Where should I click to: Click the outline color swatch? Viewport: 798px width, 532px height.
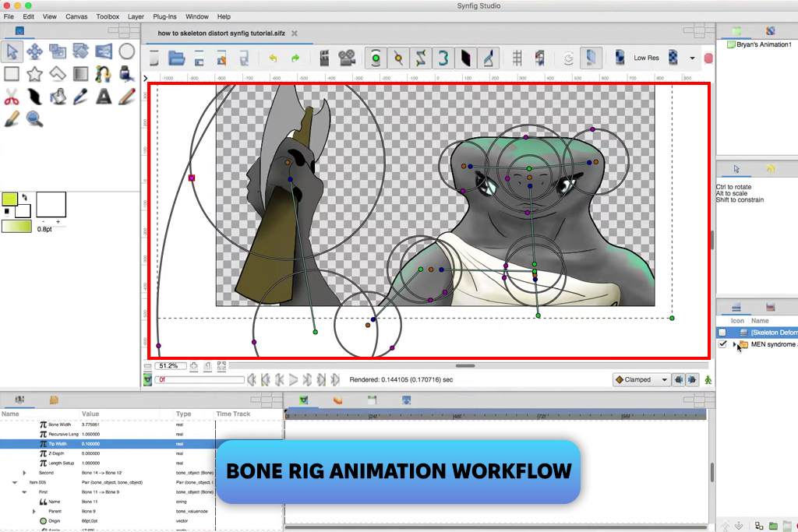point(9,199)
